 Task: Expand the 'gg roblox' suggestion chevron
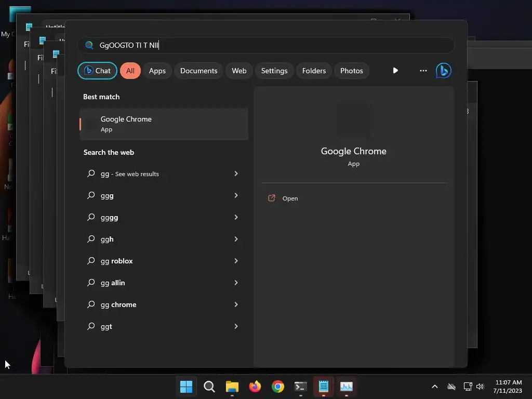click(x=236, y=261)
